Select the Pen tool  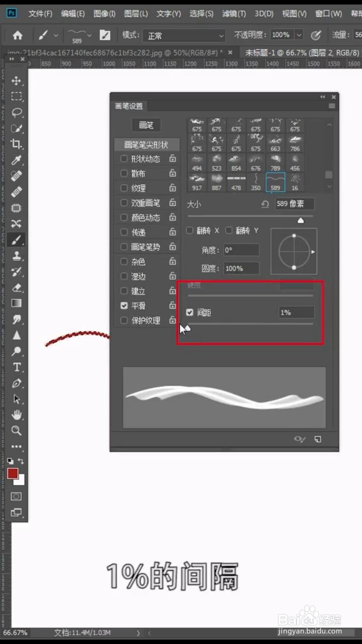click(17, 383)
